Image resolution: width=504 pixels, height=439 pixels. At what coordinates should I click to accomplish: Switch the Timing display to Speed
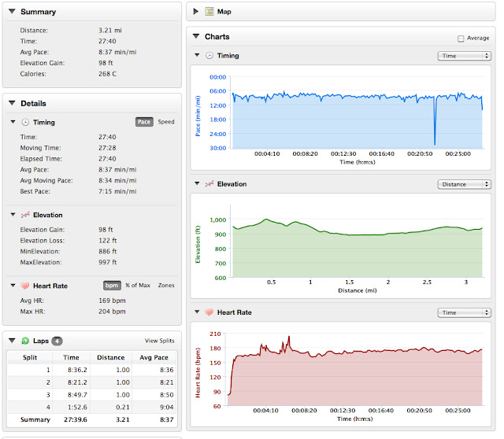point(166,122)
